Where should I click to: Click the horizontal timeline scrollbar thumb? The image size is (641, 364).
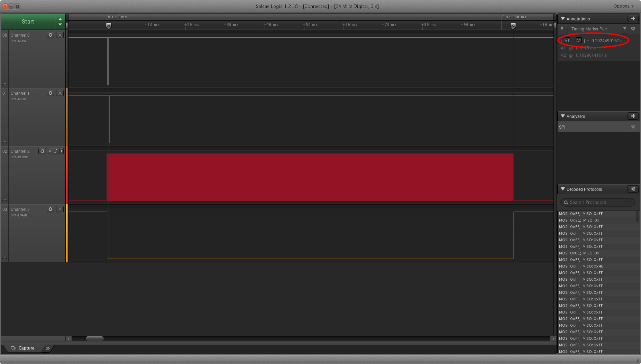point(94,339)
